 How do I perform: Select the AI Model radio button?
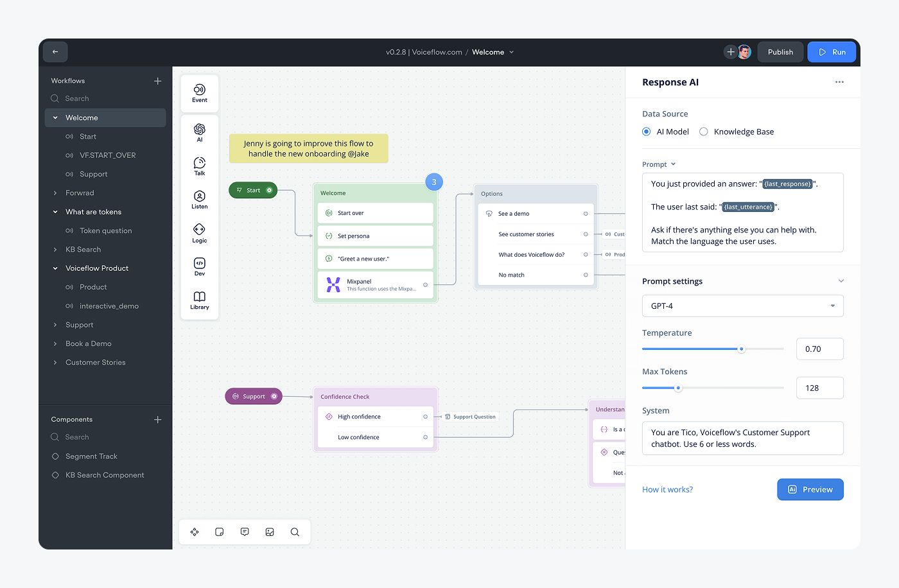tap(647, 132)
